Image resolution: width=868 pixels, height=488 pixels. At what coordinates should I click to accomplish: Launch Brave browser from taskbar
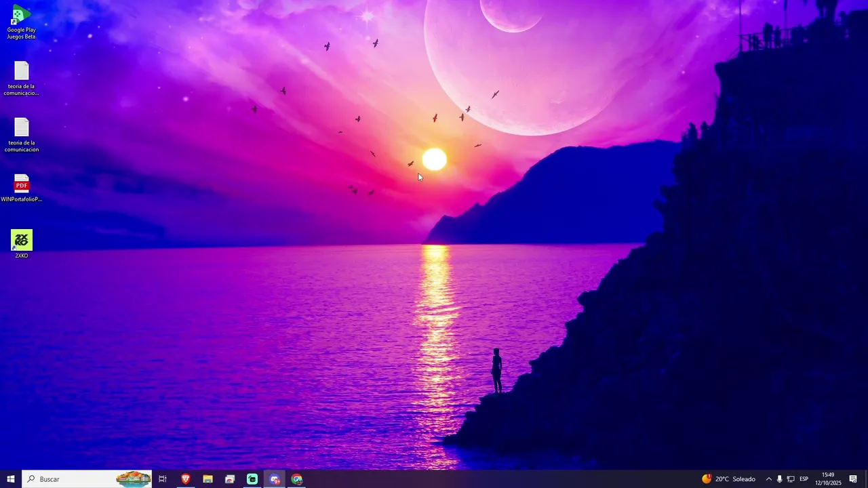(x=185, y=479)
